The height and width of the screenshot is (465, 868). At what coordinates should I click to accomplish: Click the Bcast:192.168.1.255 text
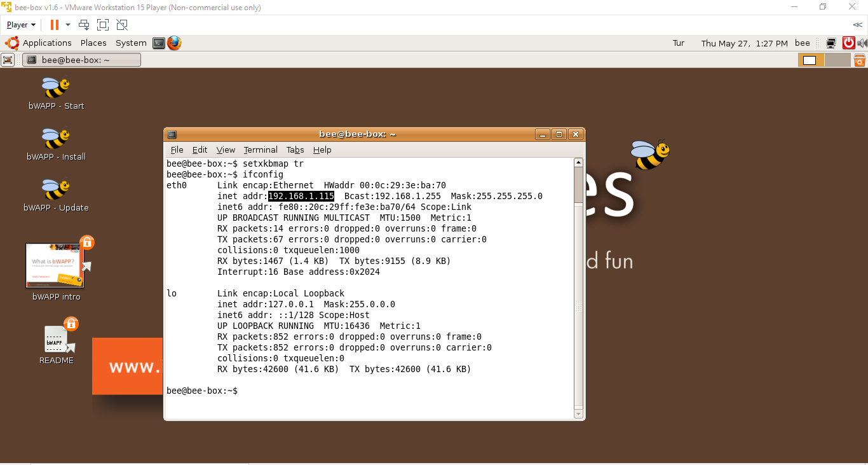[x=393, y=196]
